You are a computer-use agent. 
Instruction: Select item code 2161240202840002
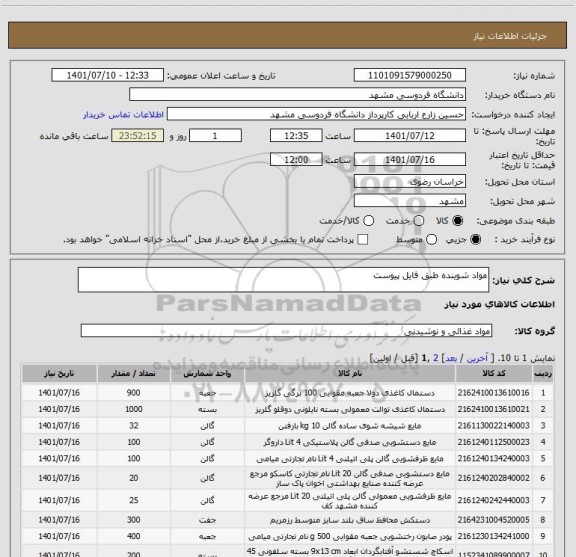(493, 478)
